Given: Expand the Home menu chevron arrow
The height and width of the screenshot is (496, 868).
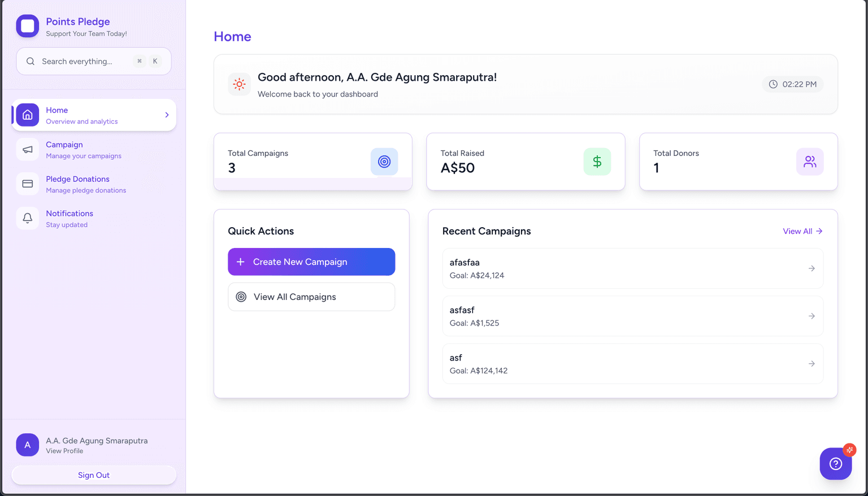Looking at the screenshot, I should point(167,115).
